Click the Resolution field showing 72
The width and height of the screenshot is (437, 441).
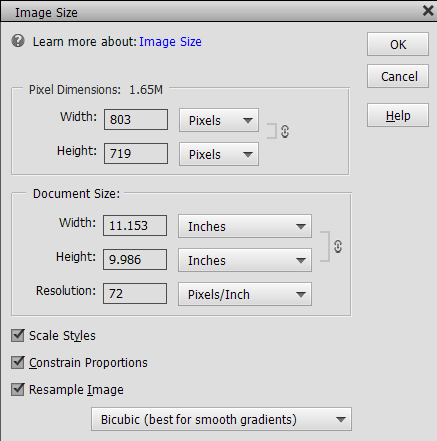coord(135,293)
